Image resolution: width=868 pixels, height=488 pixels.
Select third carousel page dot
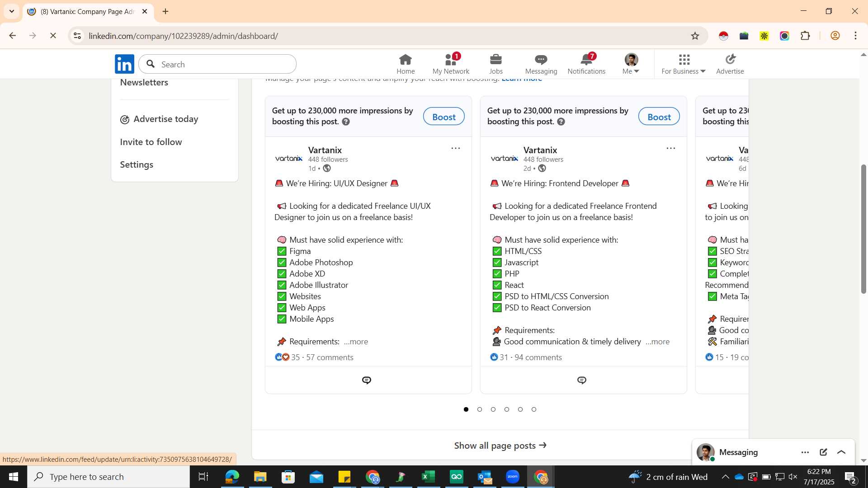point(493,409)
